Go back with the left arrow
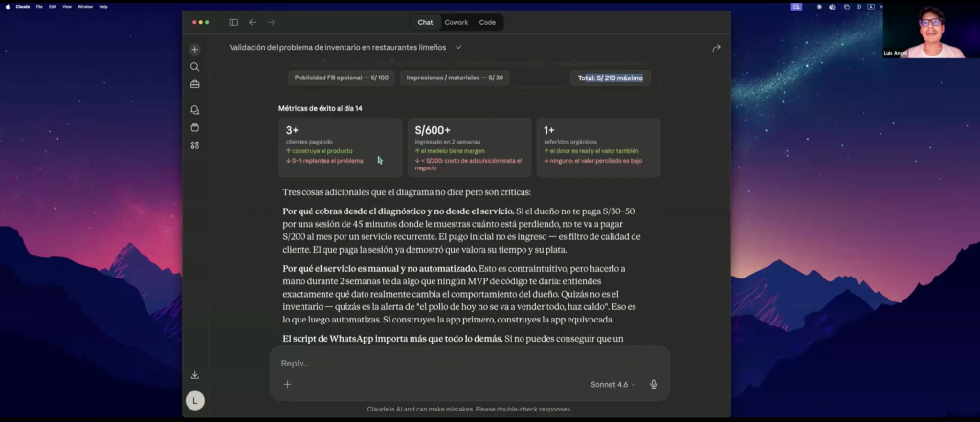 253,23
